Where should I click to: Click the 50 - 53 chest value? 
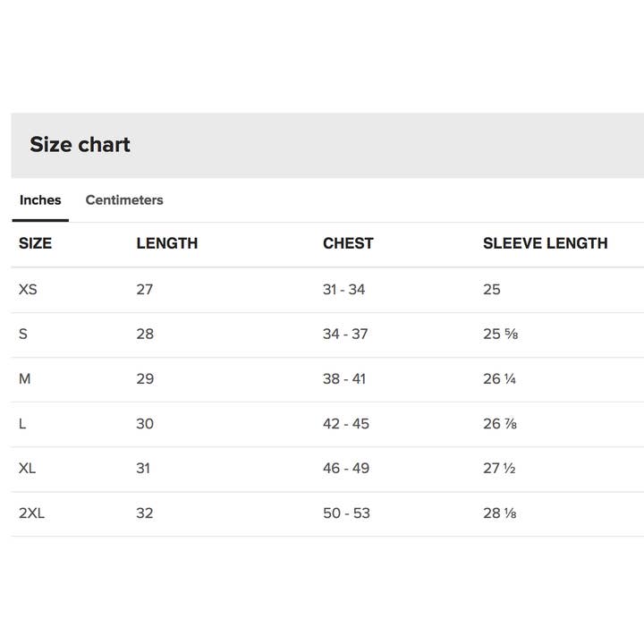(x=346, y=513)
